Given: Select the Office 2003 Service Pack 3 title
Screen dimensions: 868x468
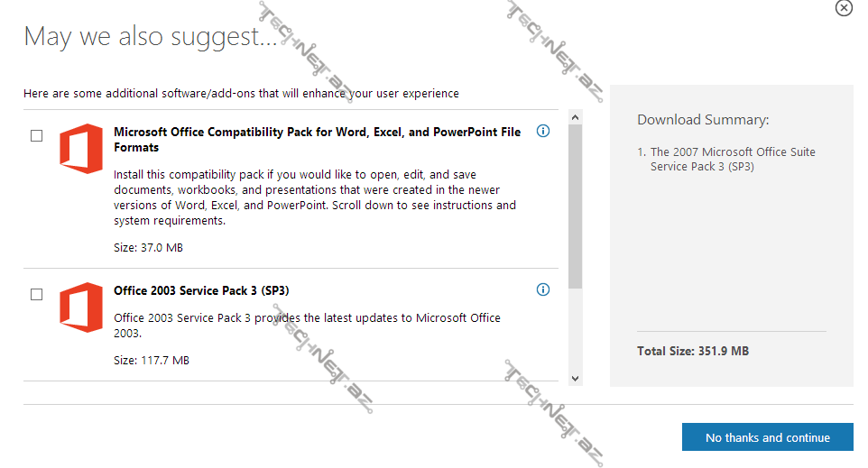Looking at the screenshot, I should tap(201, 290).
